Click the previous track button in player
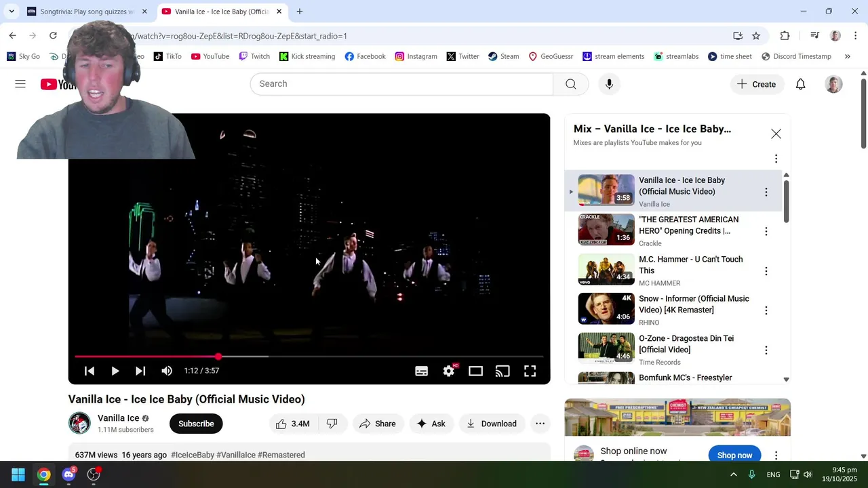 90,371
